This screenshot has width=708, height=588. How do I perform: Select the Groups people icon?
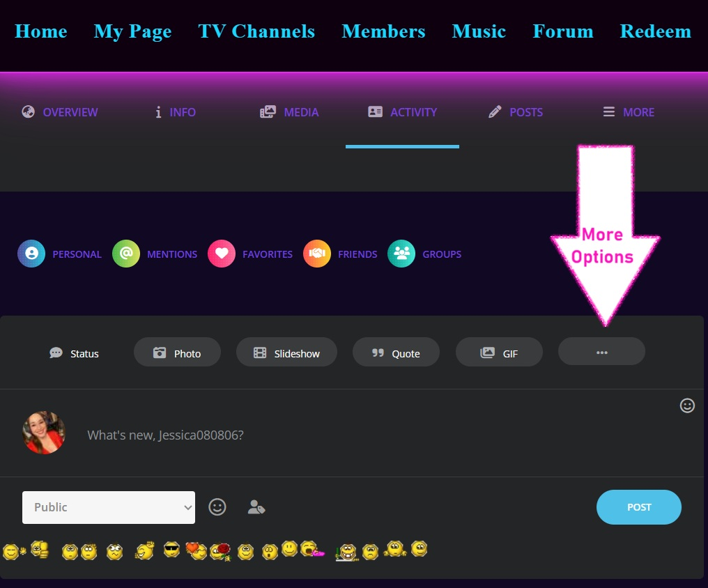pos(401,254)
